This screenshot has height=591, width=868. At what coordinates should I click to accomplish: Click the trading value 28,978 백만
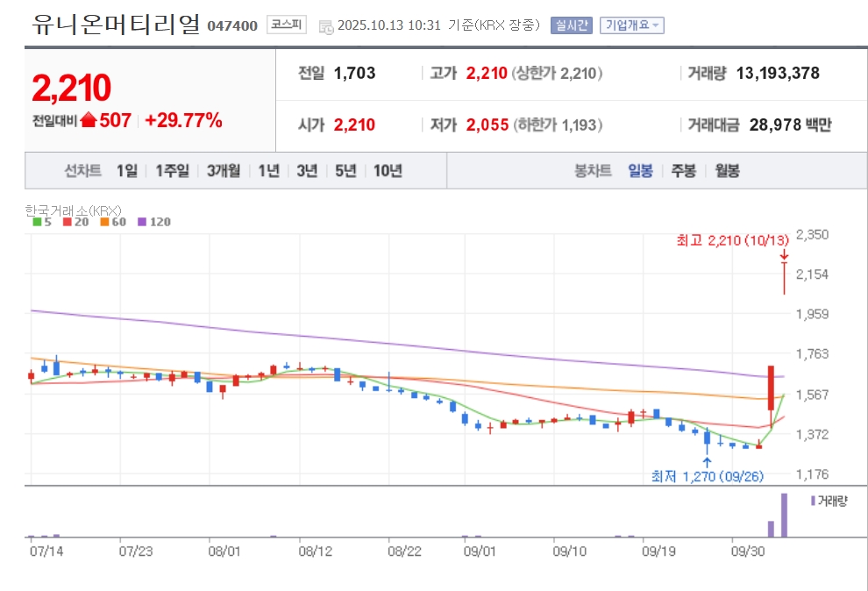(x=791, y=125)
